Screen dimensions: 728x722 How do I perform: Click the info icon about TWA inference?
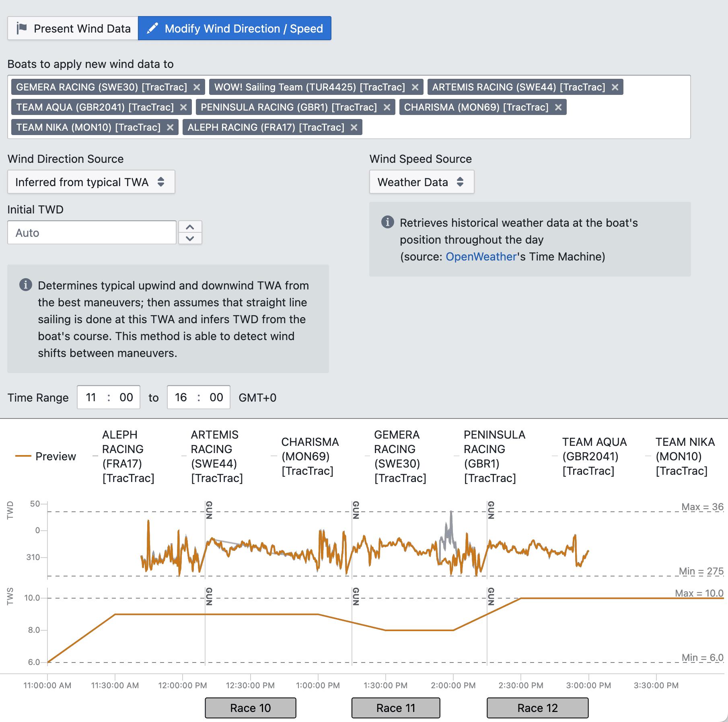(26, 285)
